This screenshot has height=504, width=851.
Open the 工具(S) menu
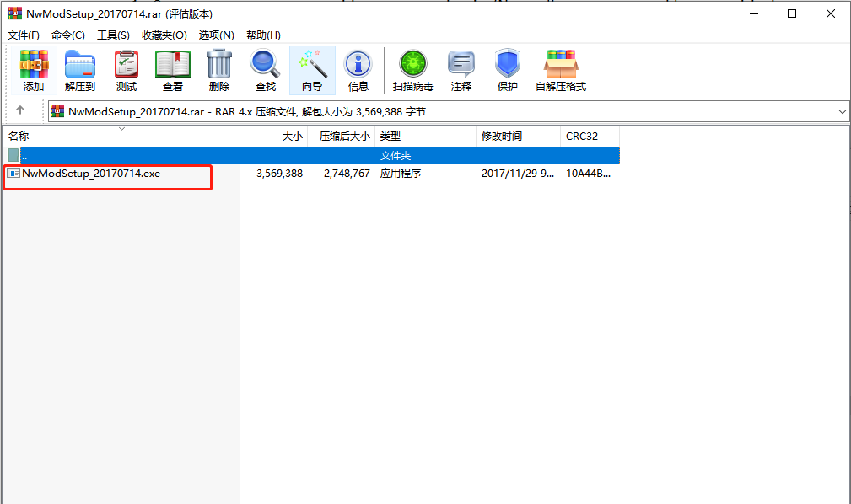113,35
